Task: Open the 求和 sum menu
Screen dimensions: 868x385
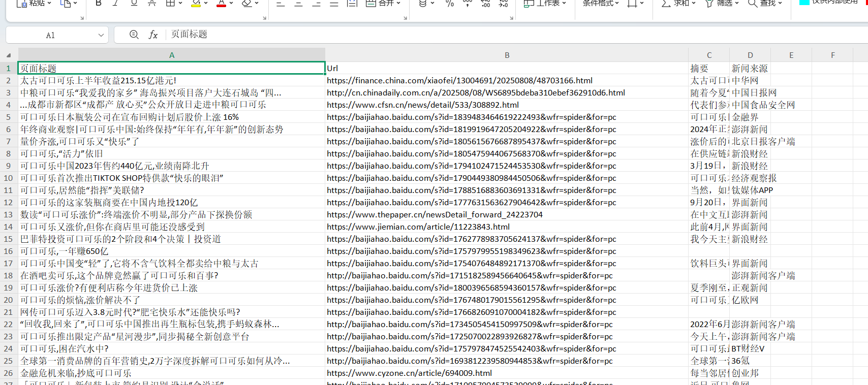Action: click(678, 3)
